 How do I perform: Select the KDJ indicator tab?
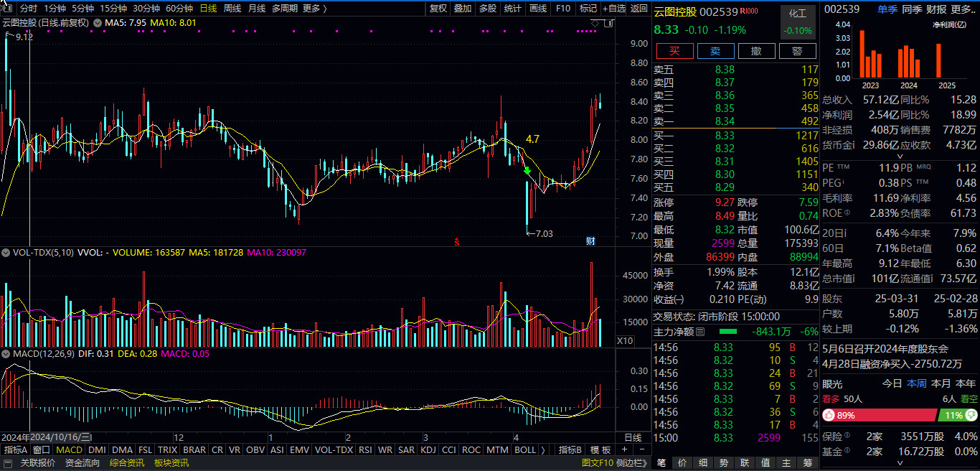(x=428, y=450)
